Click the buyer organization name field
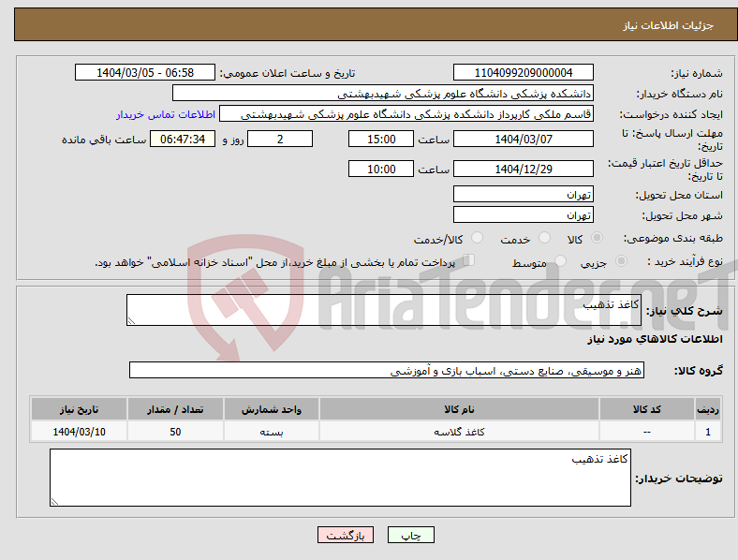 pos(383,93)
